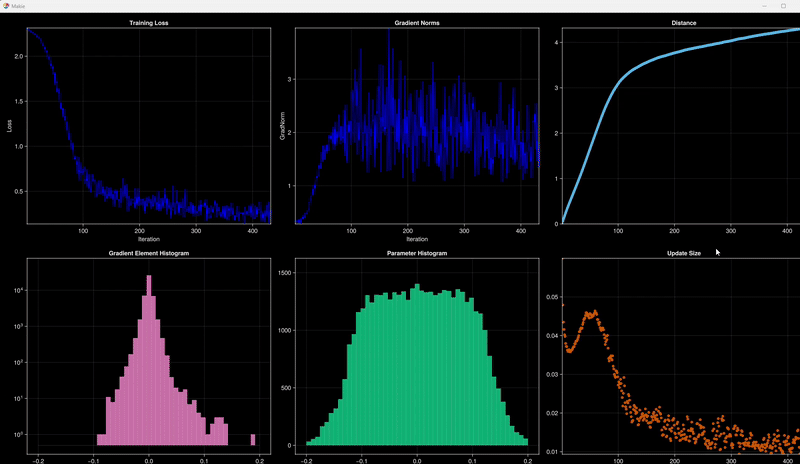Viewport: 800px width, 464px height.
Task: Click the 2.0 tick on Training Loss axis
Action: [x=19, y=57]
